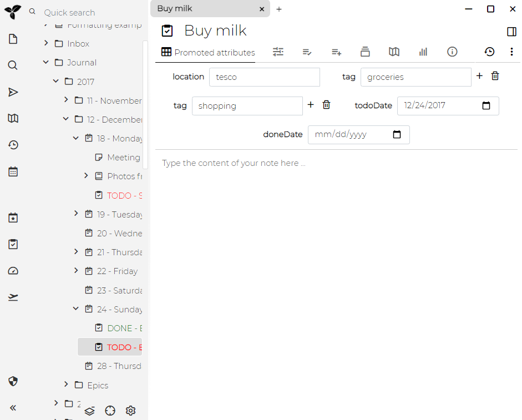Open the todoDate calendar picker
The height and width of the screenshot is (420, 522).
point(486,105)
